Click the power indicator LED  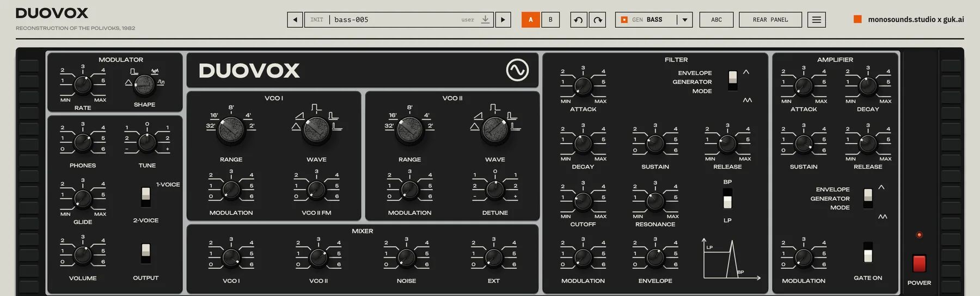tap(919, 235)
